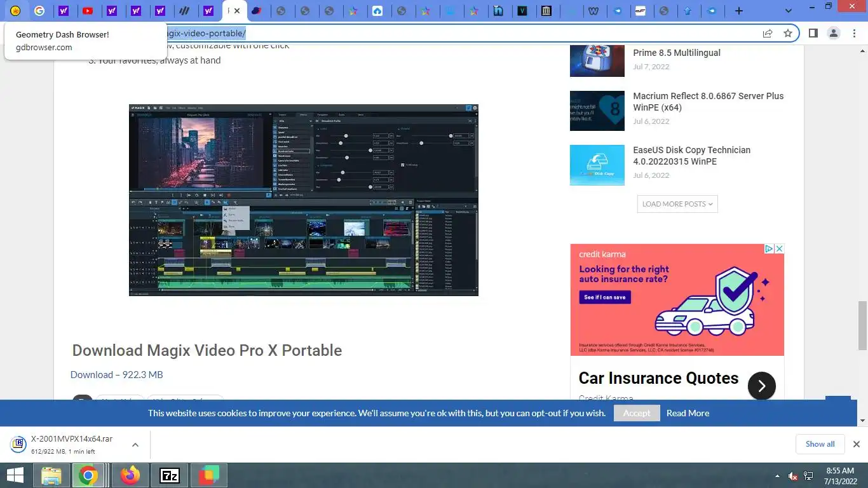
Task: Open the tab search dropdown arrow
Action: coord(789,11)
